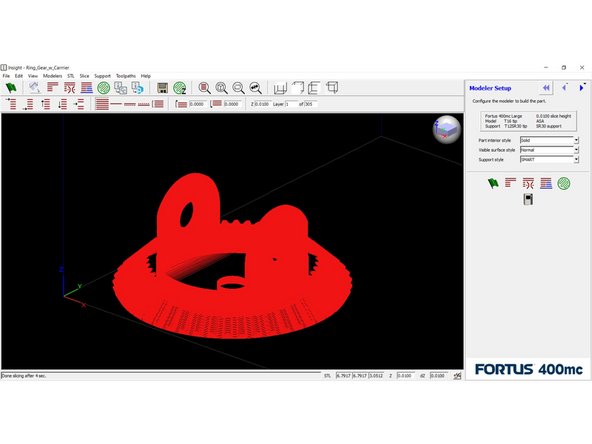Open the Support menu
The width and height of the screenshot is (592, 444).
(x=102, y=76)
